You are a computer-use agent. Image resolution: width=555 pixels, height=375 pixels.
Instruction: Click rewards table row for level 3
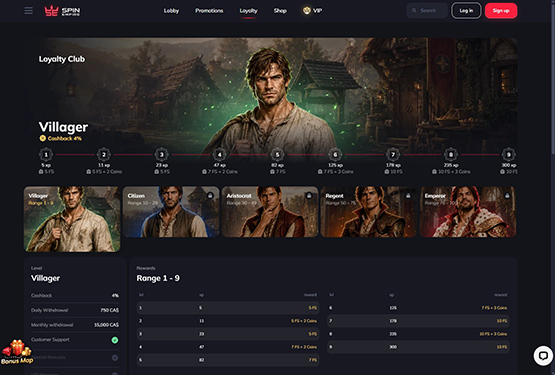click(x=228, y=334)
